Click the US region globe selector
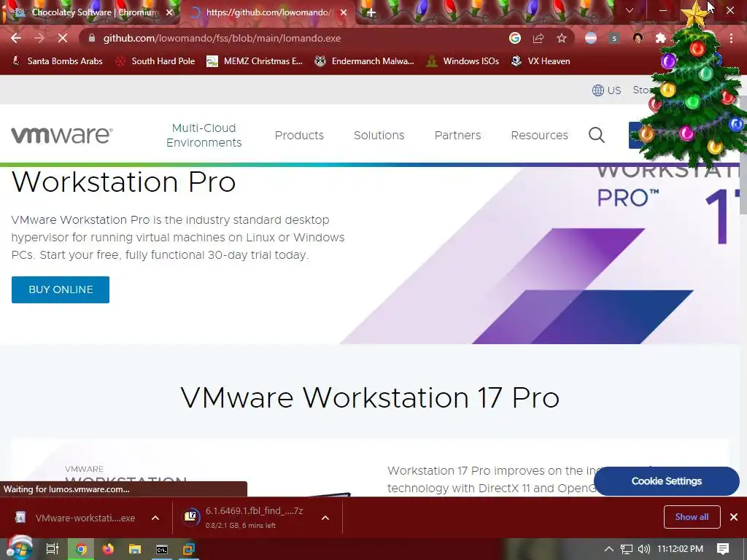The height and width of the screenshot is (560, 747). pyautogui.click(x=606, y=90)
